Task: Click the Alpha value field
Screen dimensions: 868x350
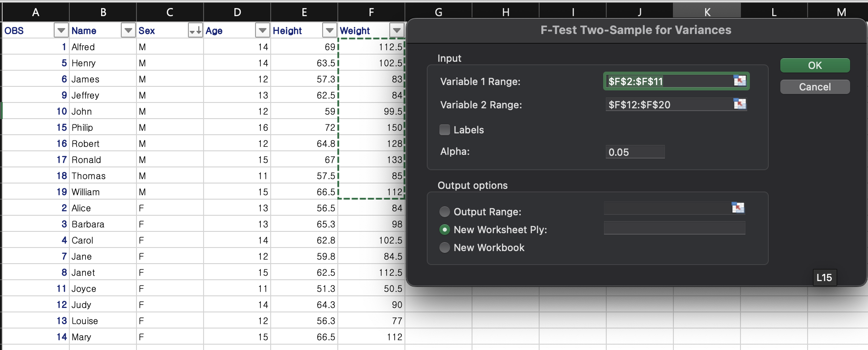Action: tap(635, 152)
